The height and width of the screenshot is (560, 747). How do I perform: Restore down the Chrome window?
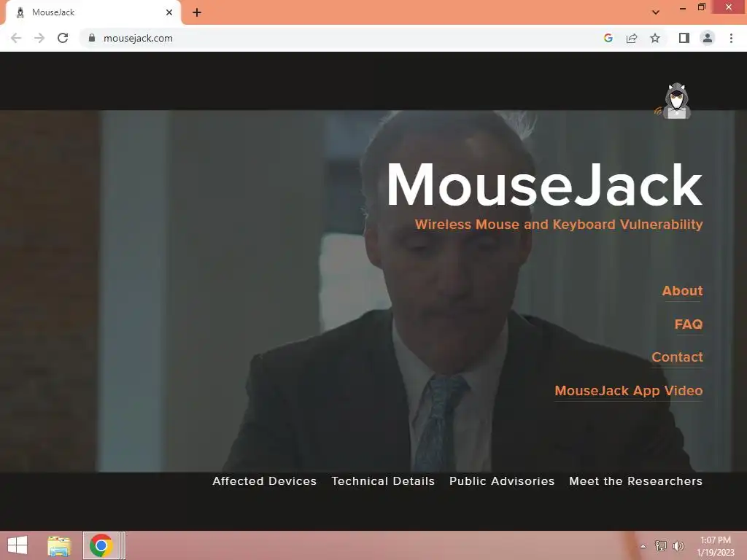[702, 7]
